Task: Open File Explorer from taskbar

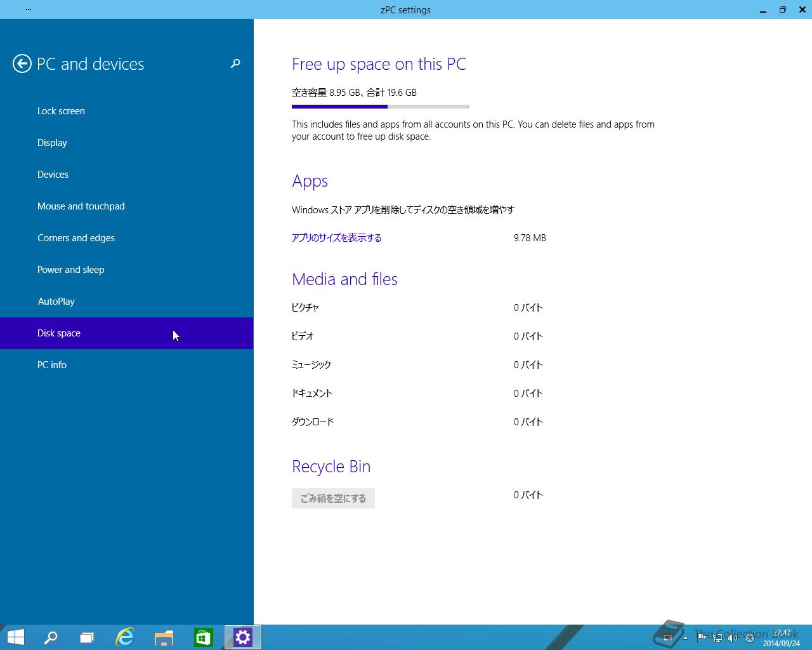Action: tap(164, 637)
